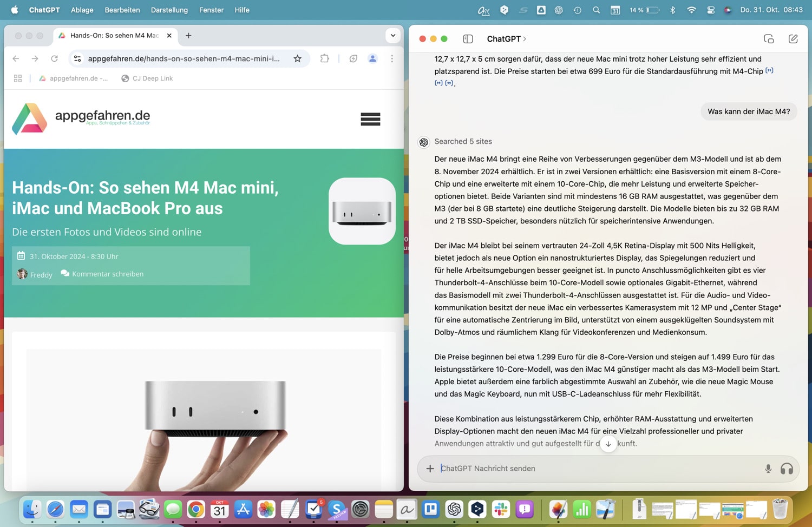The width and height of the screenshot is (812, 527).
Task: Click the plus attachment icon in message bar
Action: pyautogui.click(x=430, y=469)
